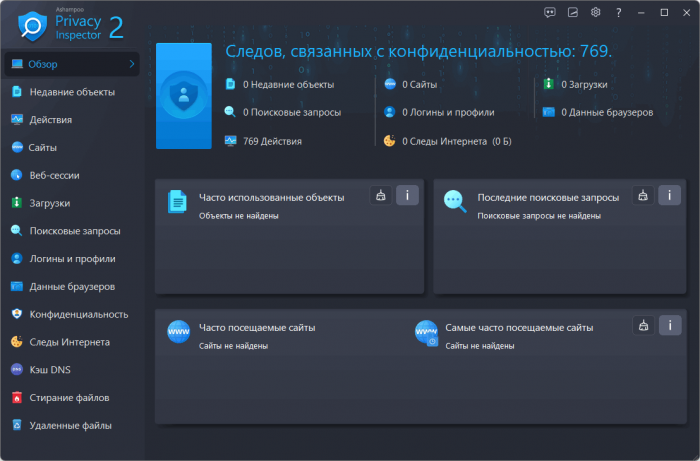Click broom icon in visited sites panel
This screenshot has width=700, height=461.
[643, 325]
